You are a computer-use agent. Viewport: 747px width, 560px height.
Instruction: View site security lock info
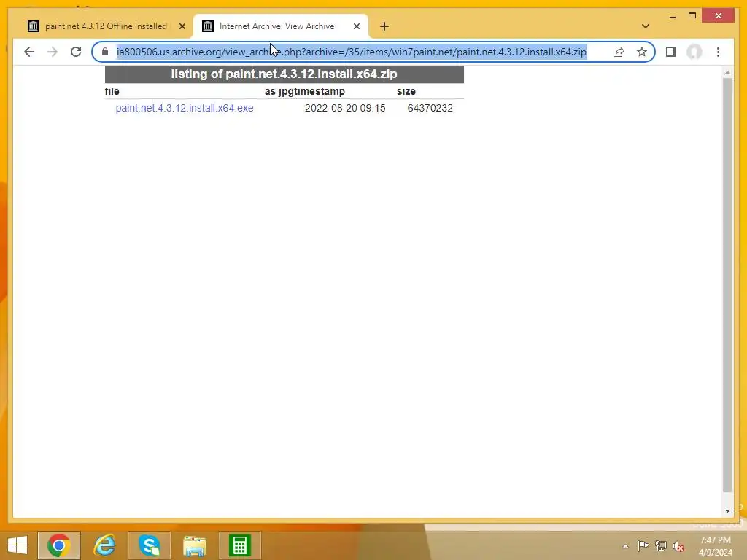105,52
